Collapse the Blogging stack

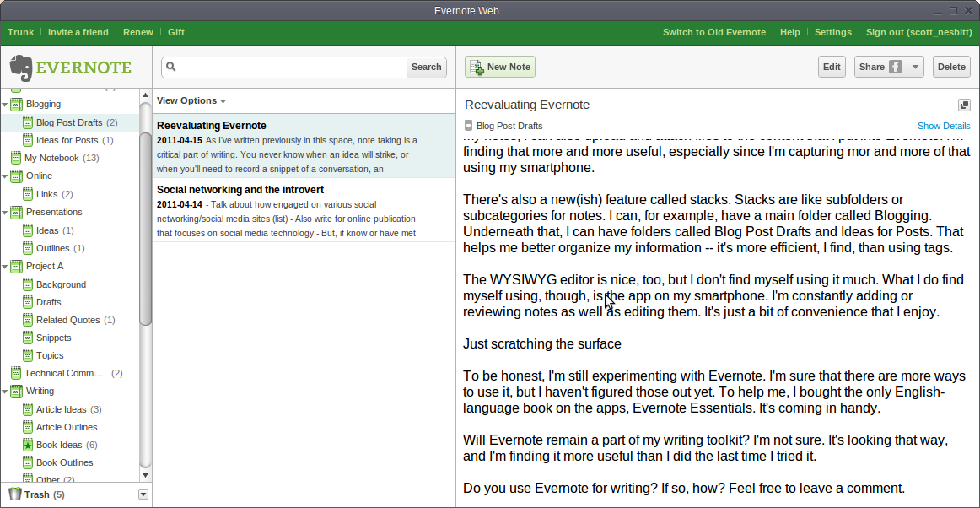point(5,105)
